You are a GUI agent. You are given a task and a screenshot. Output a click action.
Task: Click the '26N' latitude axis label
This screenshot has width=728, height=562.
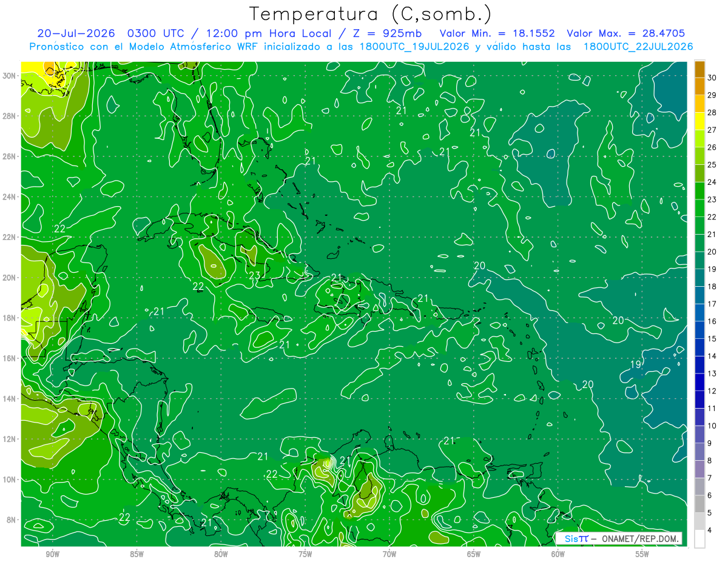[8, 156]
